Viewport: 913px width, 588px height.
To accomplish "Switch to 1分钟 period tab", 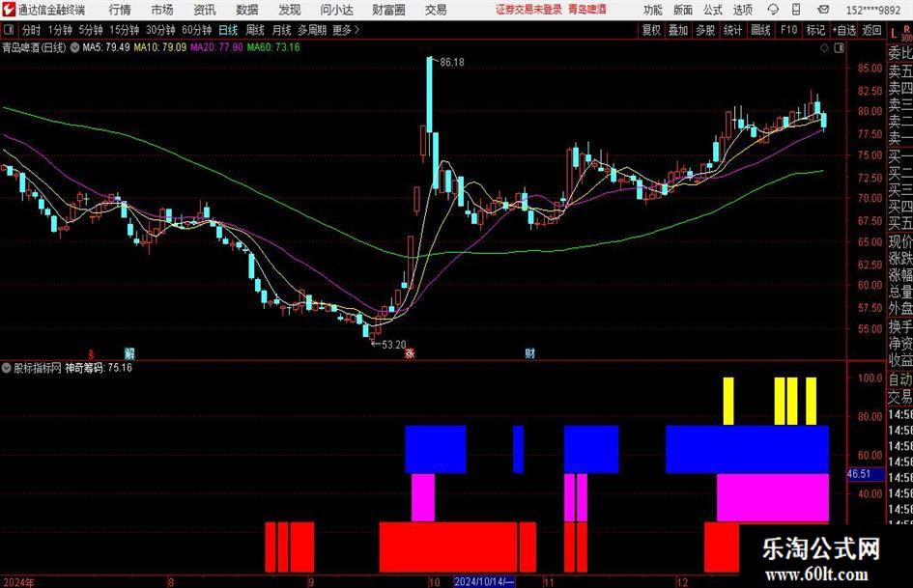I will [60, 30].
